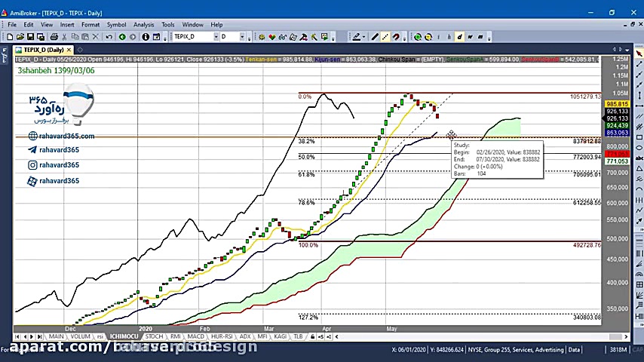Switch to the STOCH sheet tab

[x=154, y=336]
